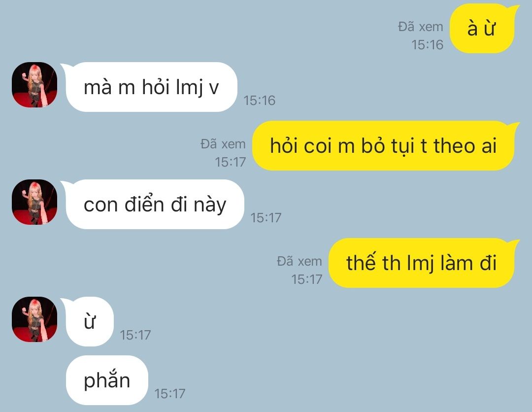Tap the 15:17 time left of "hỏi coi m bỏ" bubble
The image size is (532, 412).
point(231,162)
